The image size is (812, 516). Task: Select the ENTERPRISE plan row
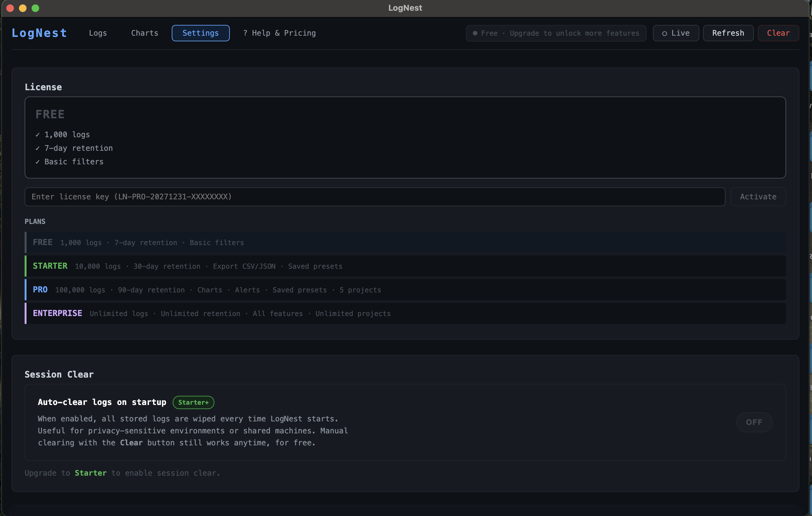(x=405, y=313)
